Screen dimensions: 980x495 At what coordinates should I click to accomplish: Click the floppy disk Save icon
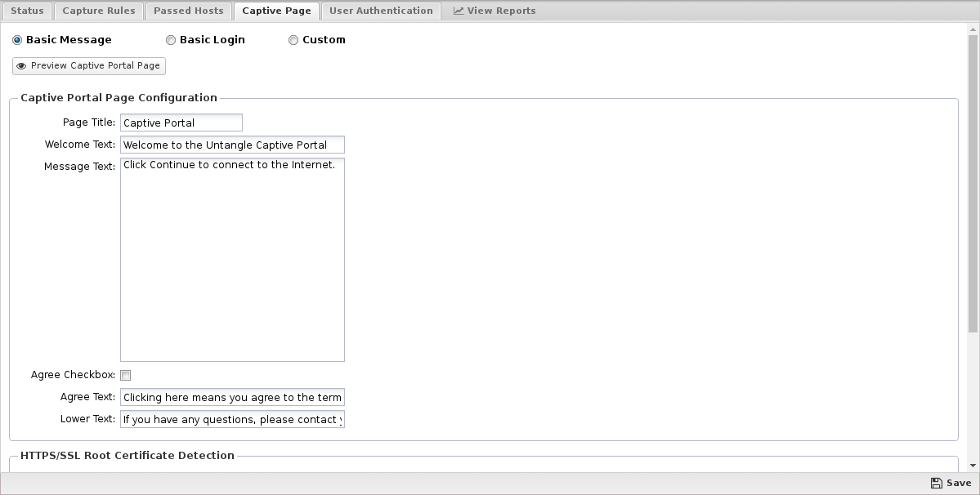[936, 484]
